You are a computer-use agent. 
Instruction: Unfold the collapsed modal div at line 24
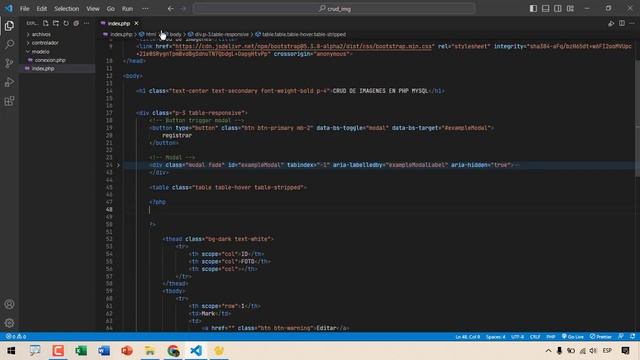(x=118, y=165)
